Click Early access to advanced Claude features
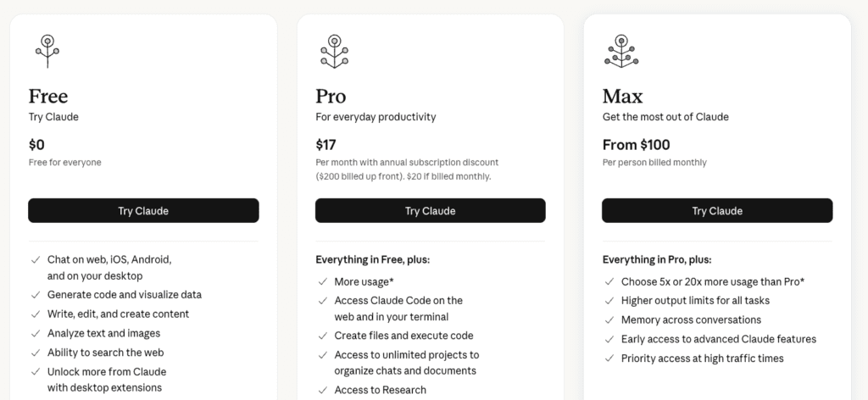Screen dimensions: 868x400 pyautogui.click(x=719, y=339)
